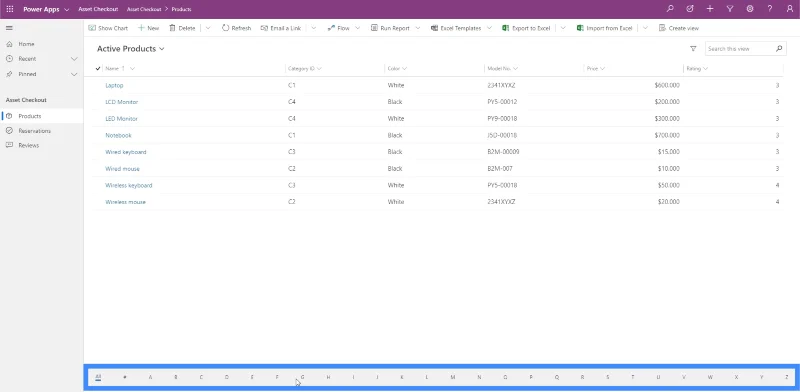This screenshot has width=800, height=392.
Task: Open the LCD Monitor product record
Action: click(x=121, y=102)
